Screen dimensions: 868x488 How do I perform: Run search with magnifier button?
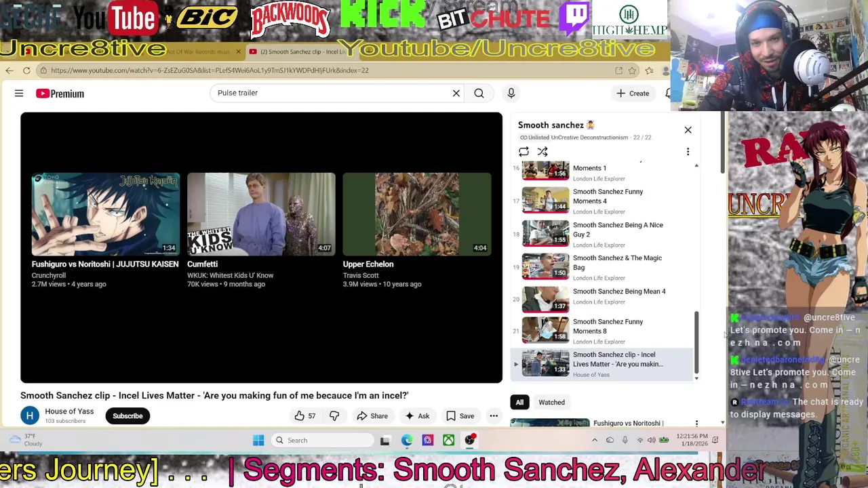[x=479, y=93]
